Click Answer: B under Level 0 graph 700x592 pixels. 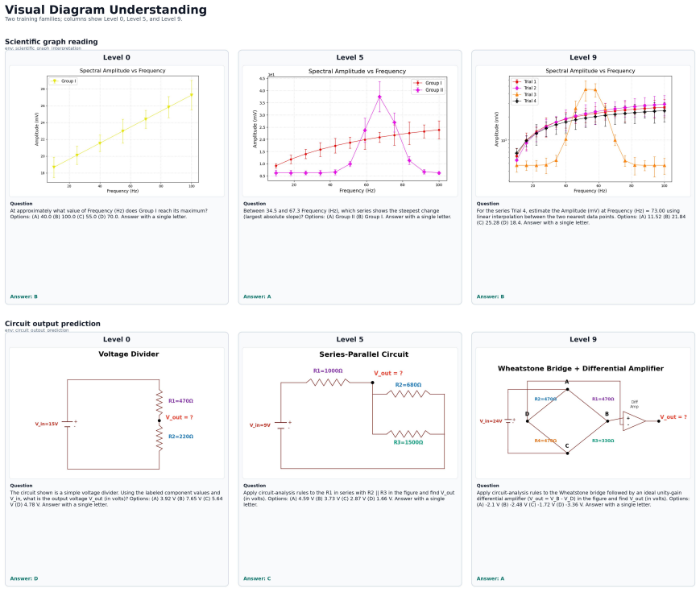click(x=23, y=296)
